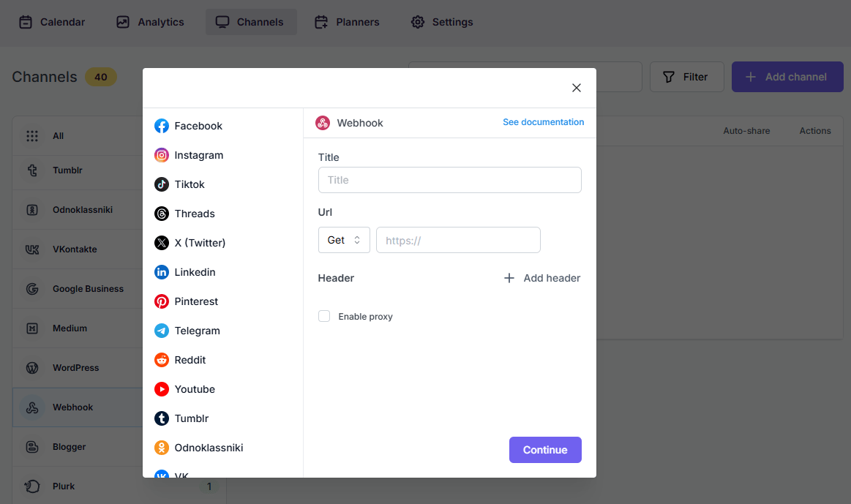
Task: Click the 40 channels count badge
Action: coord(101,77)
